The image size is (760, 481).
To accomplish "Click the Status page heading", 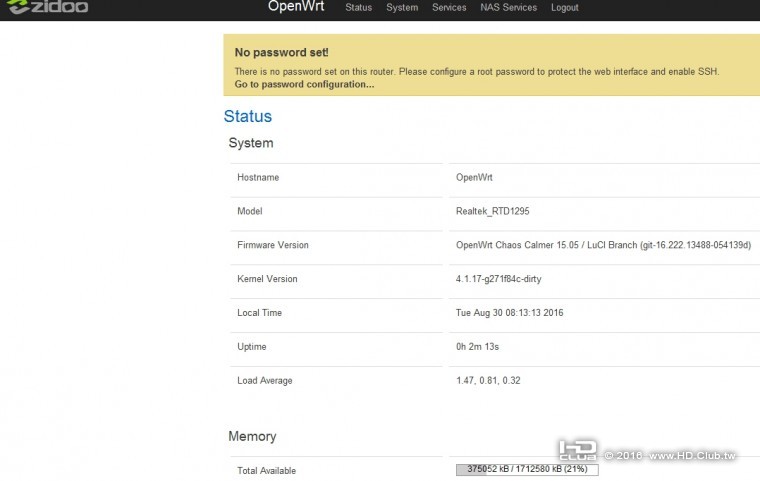I will tap(247, 117).
